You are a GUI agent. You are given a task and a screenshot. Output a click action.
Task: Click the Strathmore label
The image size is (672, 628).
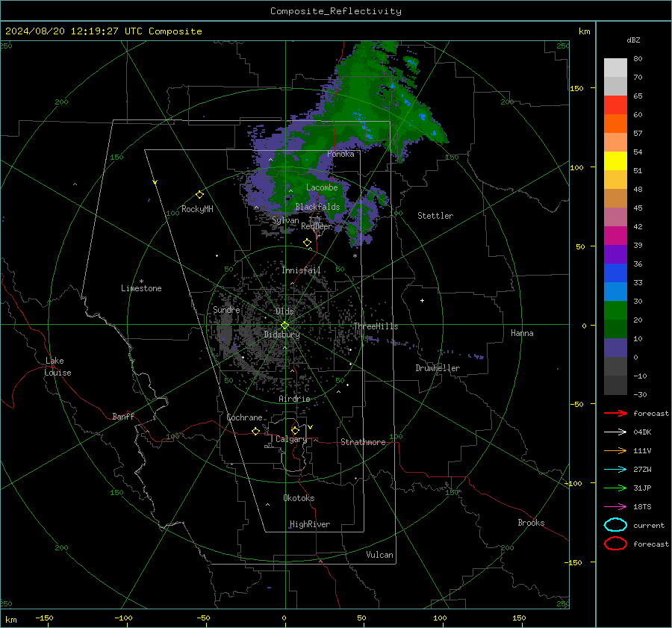click(x=363, y=442)
